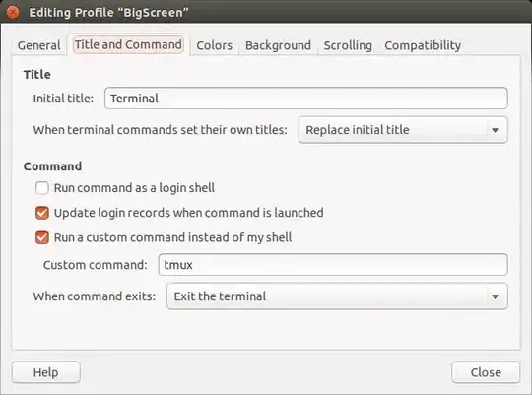Click the dropdown arrow beside Exit the terminal

coord(495,296)
